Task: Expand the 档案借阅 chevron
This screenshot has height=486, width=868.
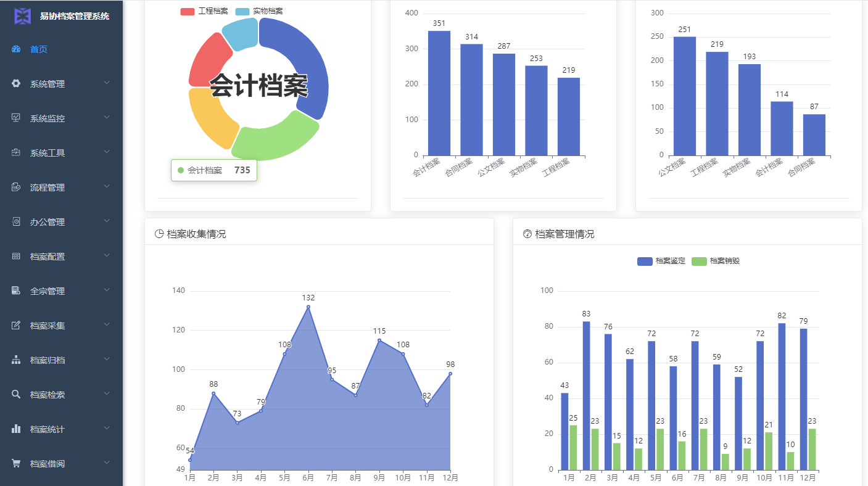Action: pyautogui.click(x=107, y=463)
